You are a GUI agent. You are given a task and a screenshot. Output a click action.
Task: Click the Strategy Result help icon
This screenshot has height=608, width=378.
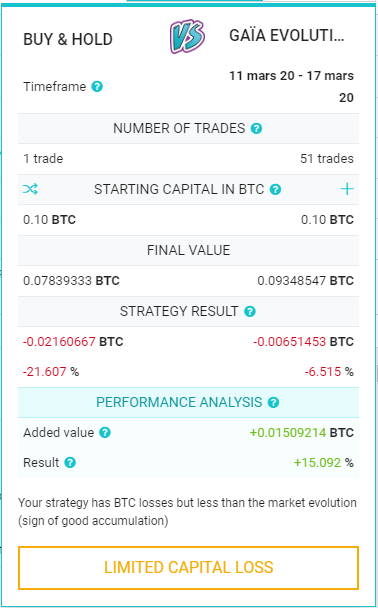(250, 311)
